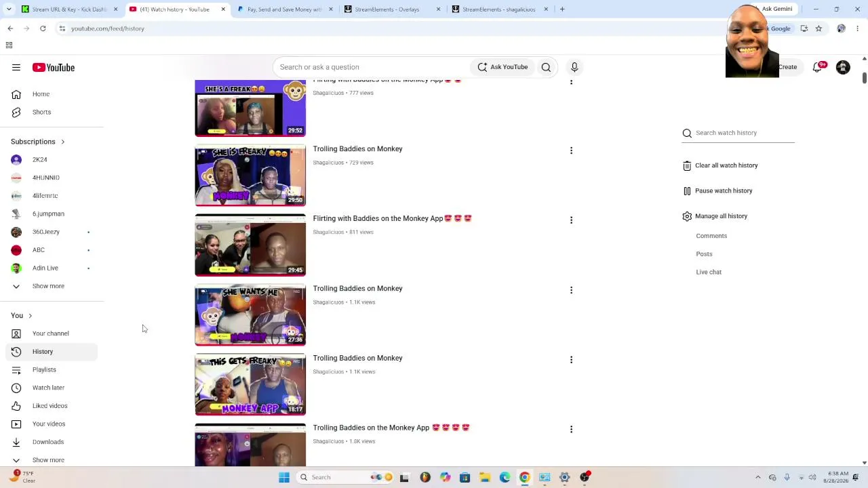Click the Clear all watch history trash icon
Image resolution: width=868 pixels, height=488 pixels.
pyautogui.click(x=687, y=165)
